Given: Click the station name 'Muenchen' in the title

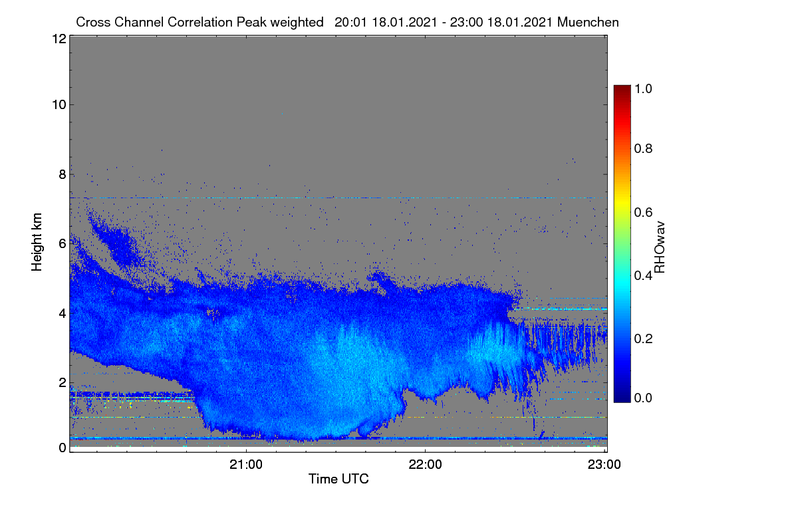Looking at the screenshot, I should coord(589,22).
